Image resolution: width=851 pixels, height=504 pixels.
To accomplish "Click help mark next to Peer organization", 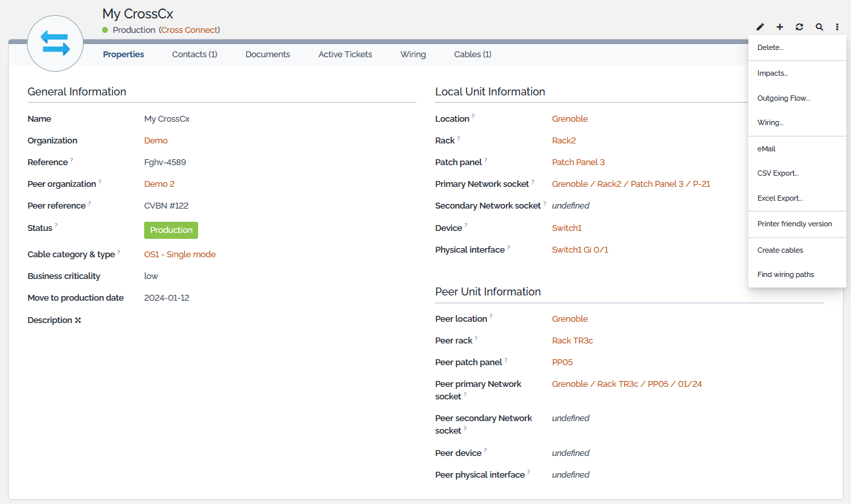I will tap(100, 182).
